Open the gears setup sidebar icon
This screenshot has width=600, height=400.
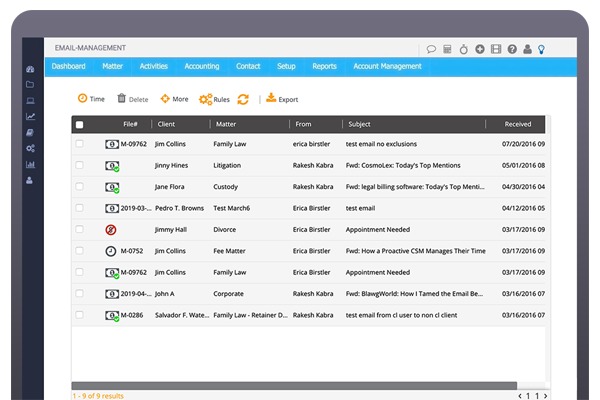point(30,149)
